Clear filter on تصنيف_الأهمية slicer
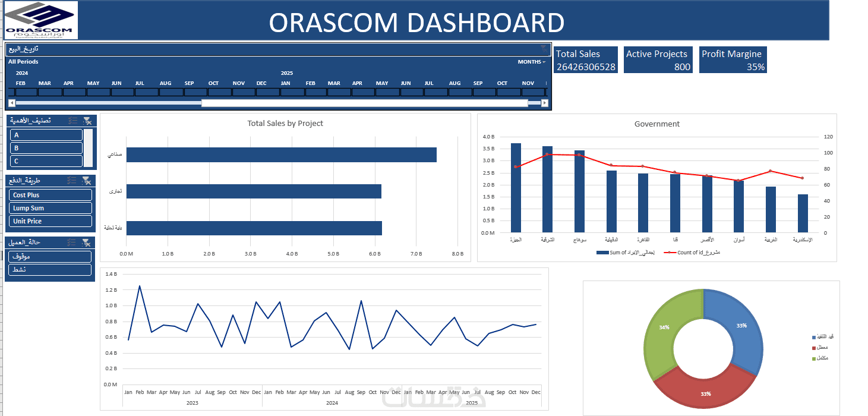 [87, 121]
